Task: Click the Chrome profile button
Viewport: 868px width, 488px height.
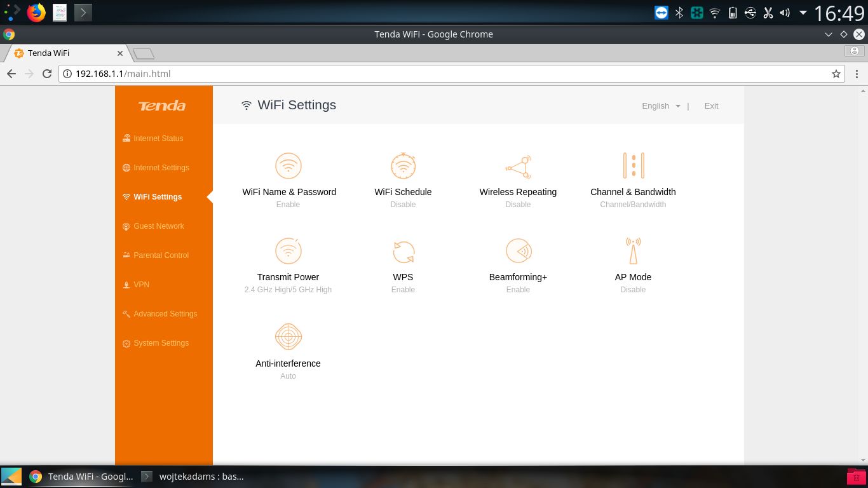Action: [x=855, y=51]
